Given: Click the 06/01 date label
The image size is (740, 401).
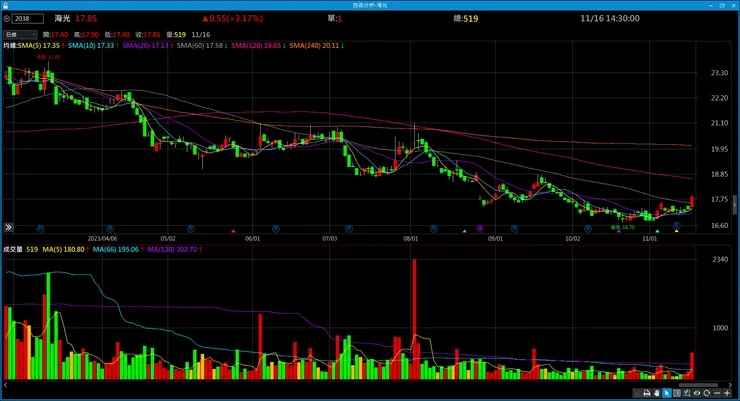Looking at the screenshot, I should pos(252,239).
